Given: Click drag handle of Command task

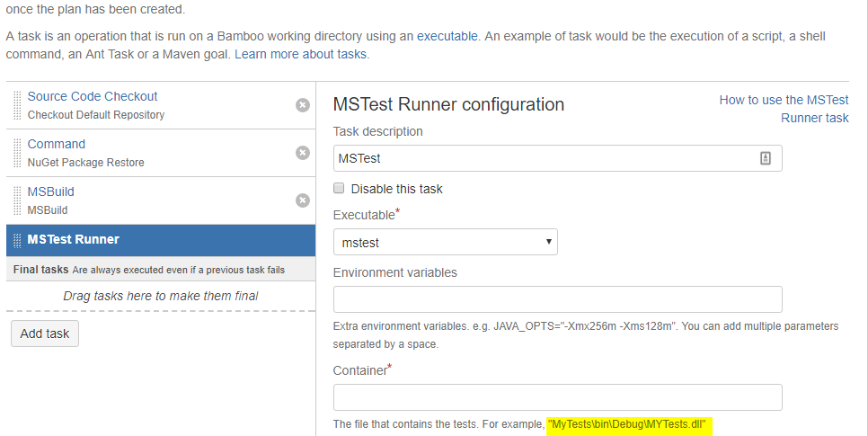Looking at the screenshot, I should 17,153.
